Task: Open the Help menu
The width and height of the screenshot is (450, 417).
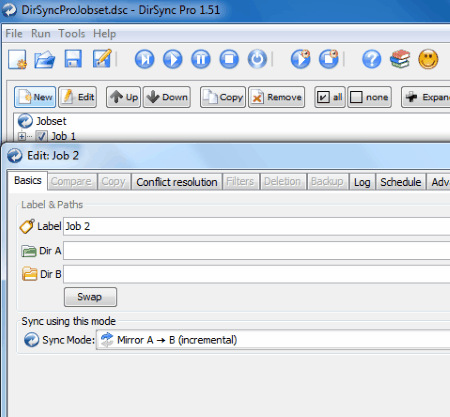Action: pyautogui.click(x=104, y=33)
